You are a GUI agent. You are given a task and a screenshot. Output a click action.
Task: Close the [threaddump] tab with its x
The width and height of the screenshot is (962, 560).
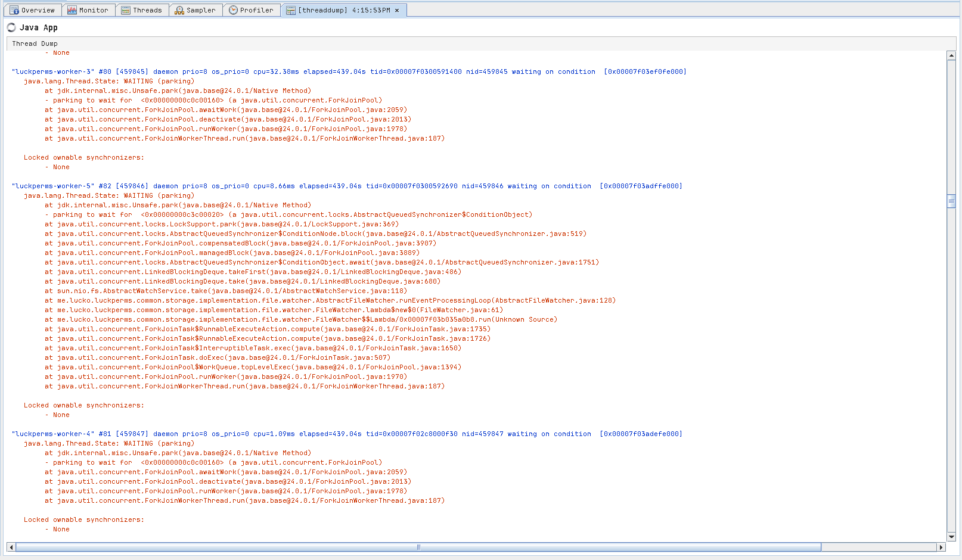point(397,10)
